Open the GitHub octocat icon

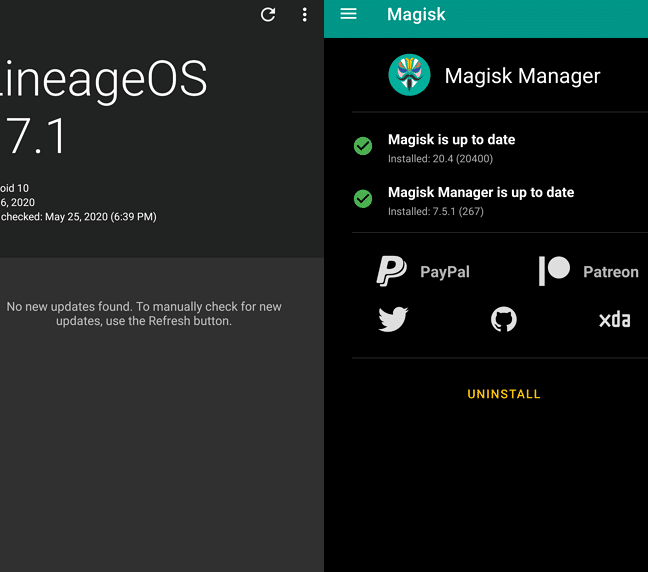point(504,320)
